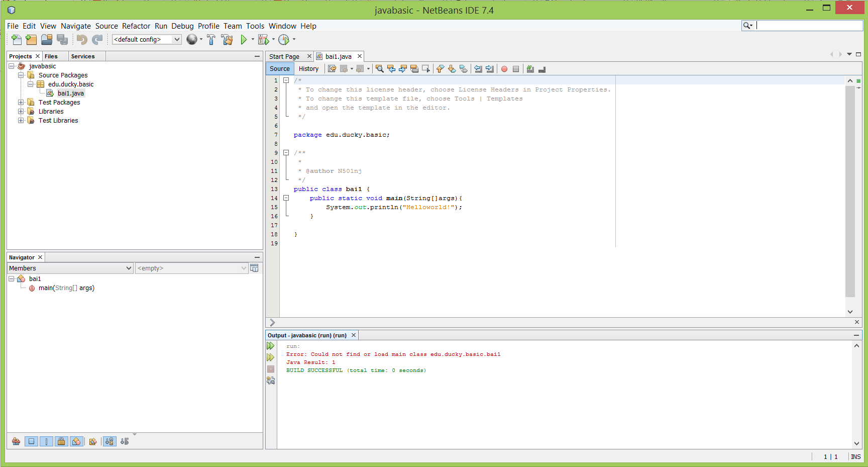Re-run with different parameters yellow arrows icon

click(x=271, y=357)
